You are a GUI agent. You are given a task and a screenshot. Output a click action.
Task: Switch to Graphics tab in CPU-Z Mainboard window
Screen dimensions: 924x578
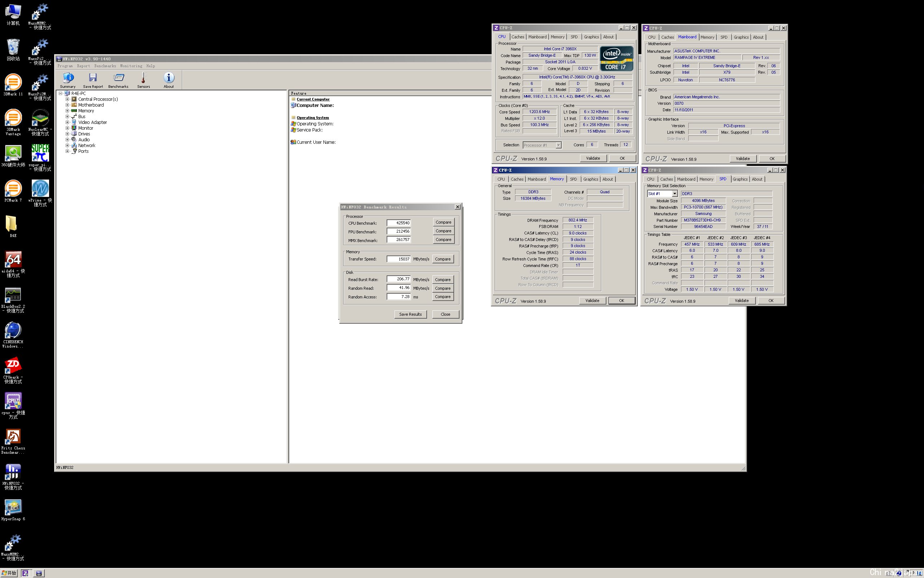(x=741, y=37)
